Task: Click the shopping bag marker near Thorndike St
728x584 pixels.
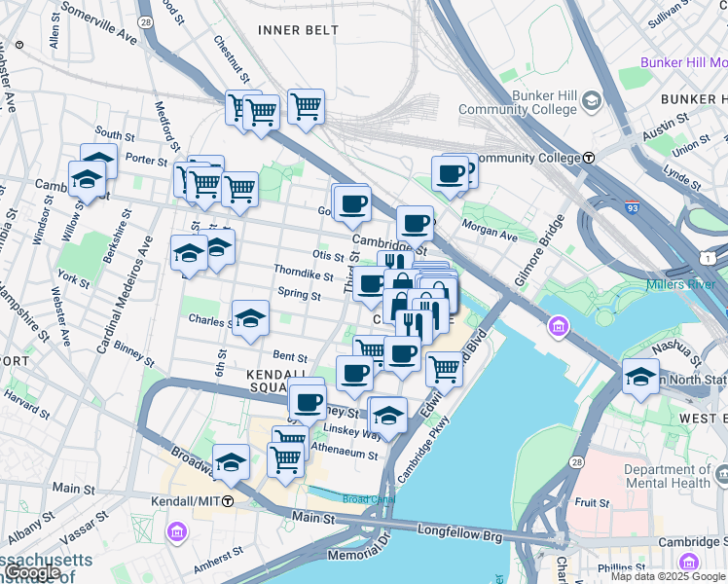Action: (x=402, y=279)
